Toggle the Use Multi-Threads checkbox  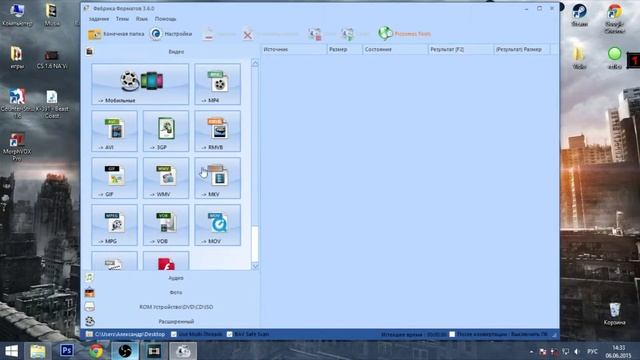tap(174, 334)
